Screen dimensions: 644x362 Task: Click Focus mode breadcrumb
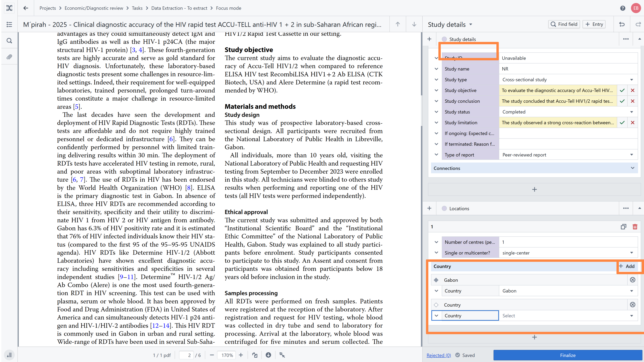coord(228,8)
